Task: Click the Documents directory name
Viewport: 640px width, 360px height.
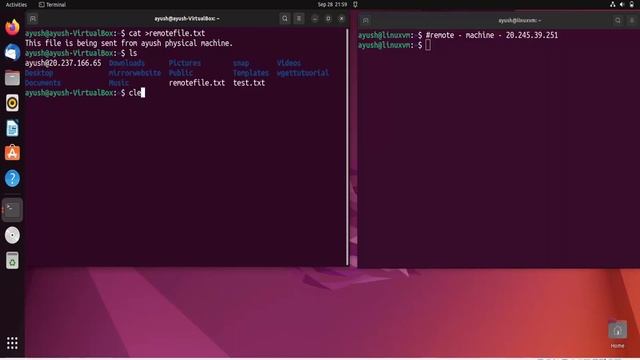Action: 43,83
